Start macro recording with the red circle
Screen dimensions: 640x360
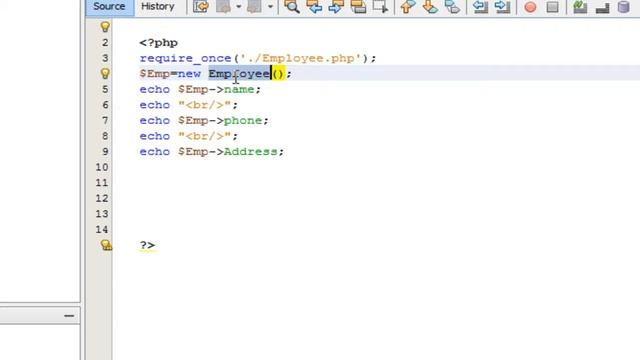click(x=530, y=7)
